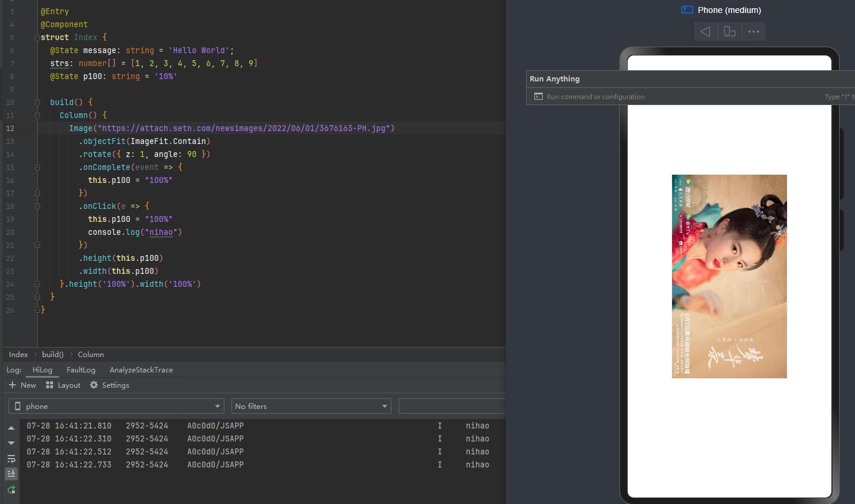Click the Layout button label in HiLog toolbar
The width and height of the screenshot is (855, 504).
69,385
